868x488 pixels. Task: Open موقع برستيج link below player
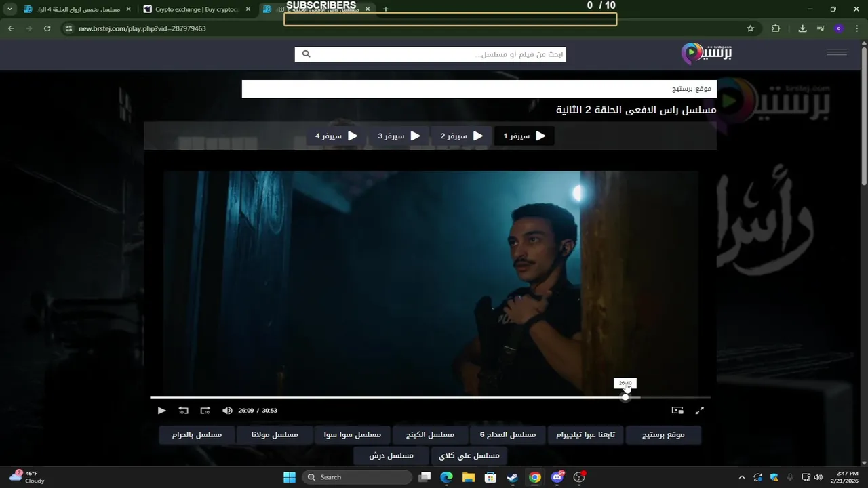point(663,434)
